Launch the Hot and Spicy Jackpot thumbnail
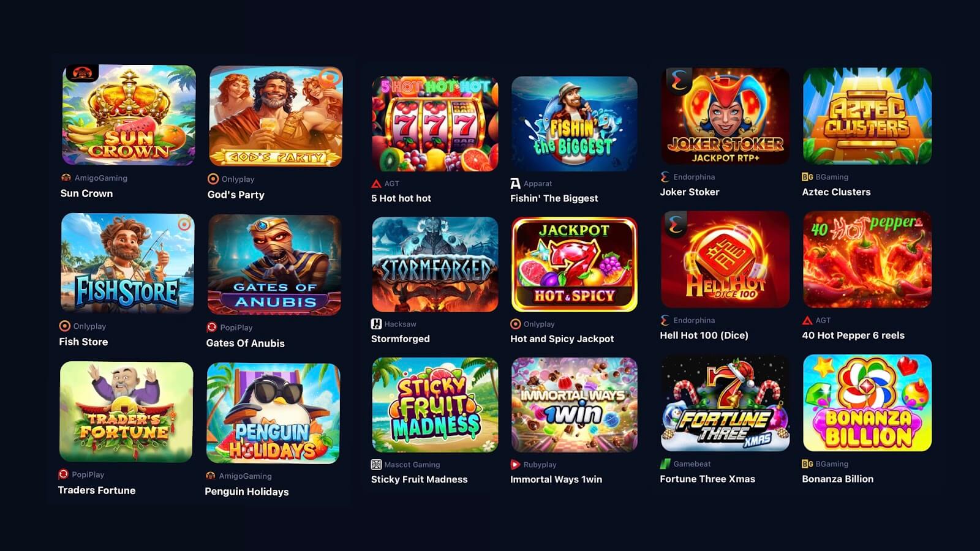 [x=575, y=264]
